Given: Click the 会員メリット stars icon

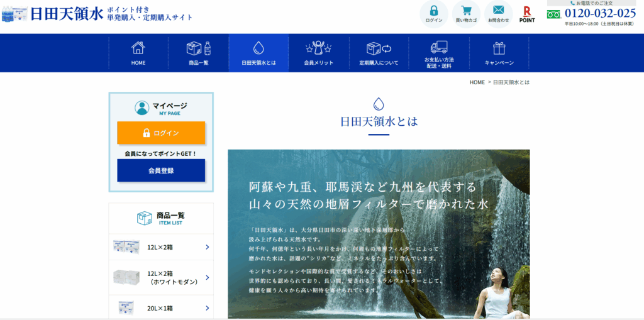Looking at the screenshot, I should point(318,48).
